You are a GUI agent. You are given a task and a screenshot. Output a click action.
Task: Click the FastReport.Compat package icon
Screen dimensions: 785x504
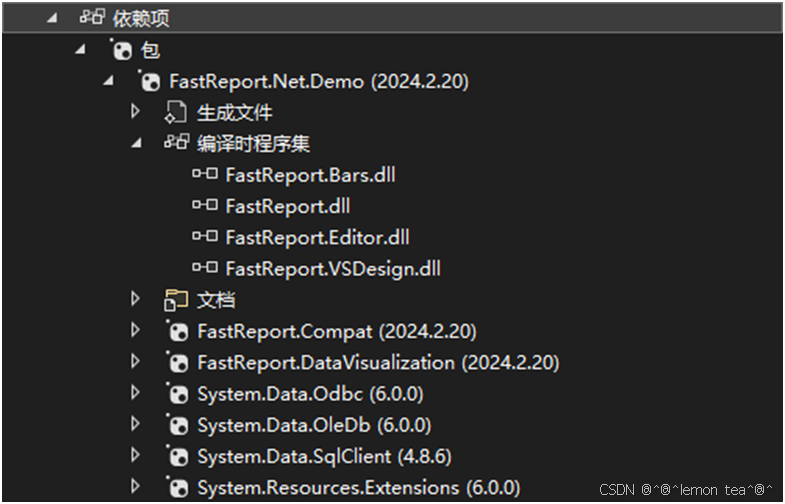click(x=177, y=331)
